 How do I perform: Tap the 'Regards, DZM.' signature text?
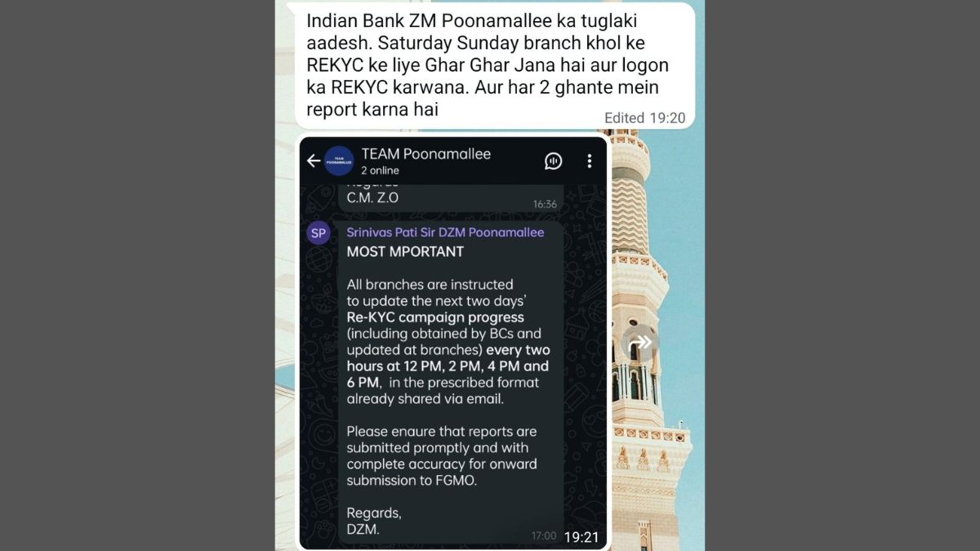374,521
